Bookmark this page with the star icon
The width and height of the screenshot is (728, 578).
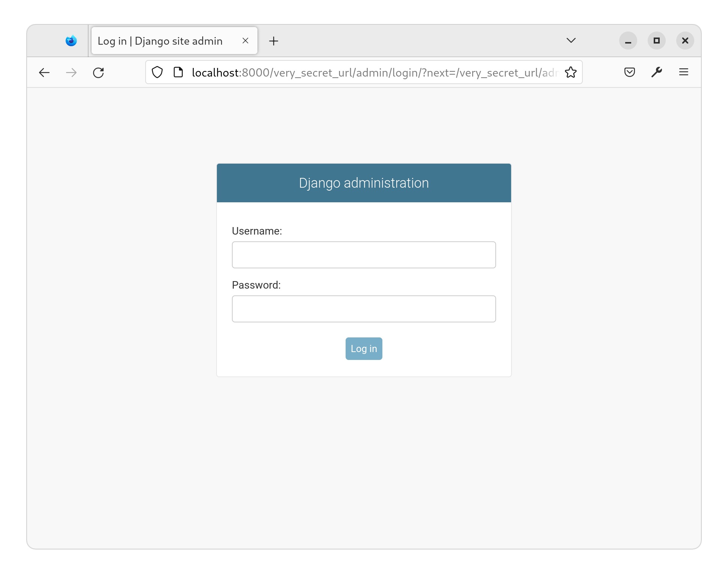[x=570, y=72]
